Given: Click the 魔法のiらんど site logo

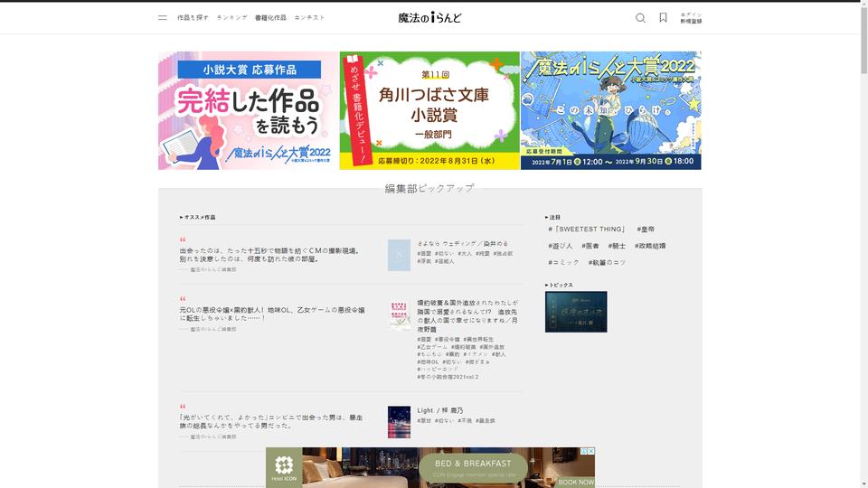Looking at the screenshot, I should click(429, 18).
